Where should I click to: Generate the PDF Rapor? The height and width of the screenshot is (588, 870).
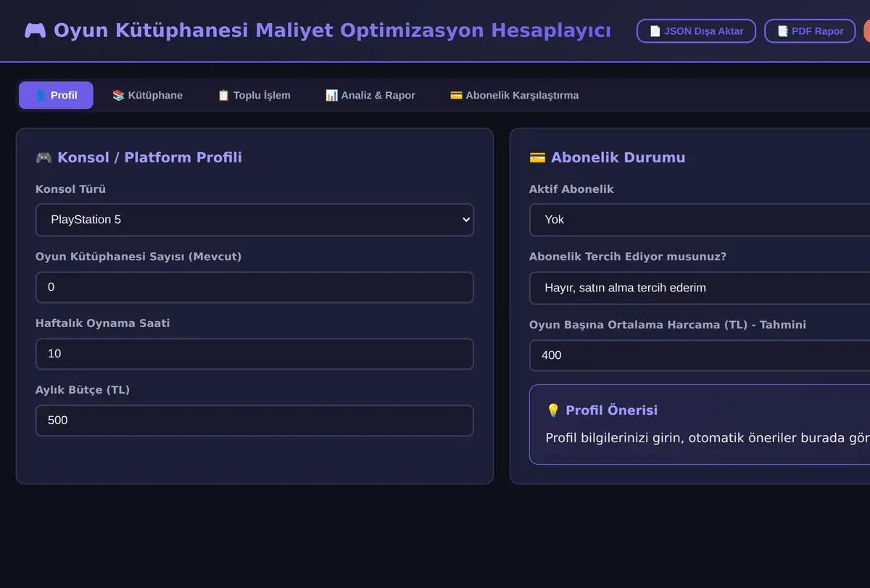coord(810,31)
